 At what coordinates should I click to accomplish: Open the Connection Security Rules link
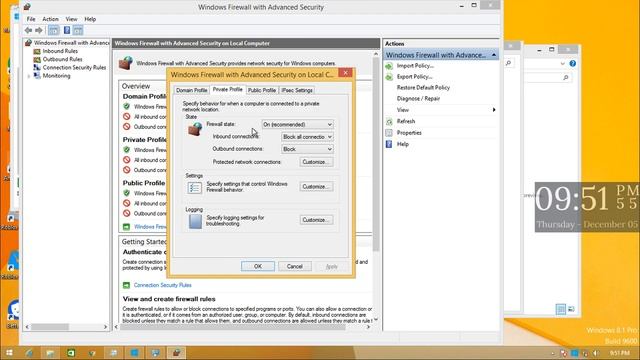point(162,285)
